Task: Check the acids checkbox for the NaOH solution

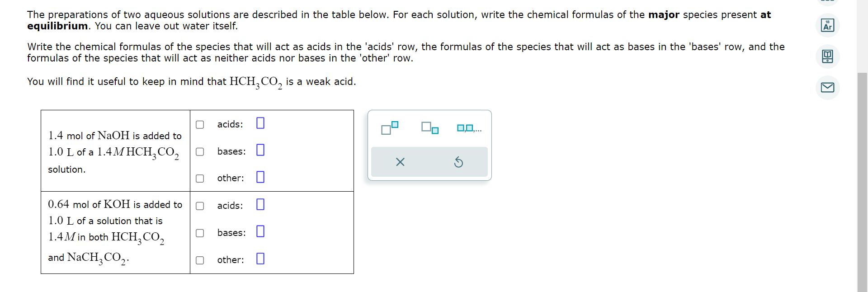Action: click(x=200, y=124)
